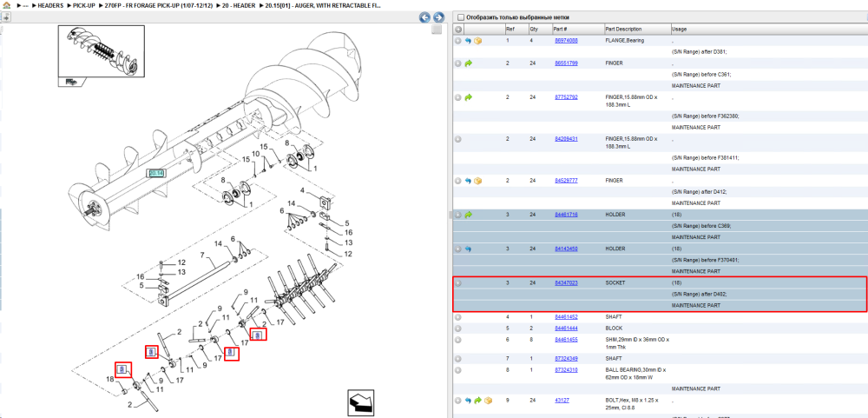Add BALL BEARING 87324310 with plus icon
The image size is (868, 418).
tap(457, 370)
